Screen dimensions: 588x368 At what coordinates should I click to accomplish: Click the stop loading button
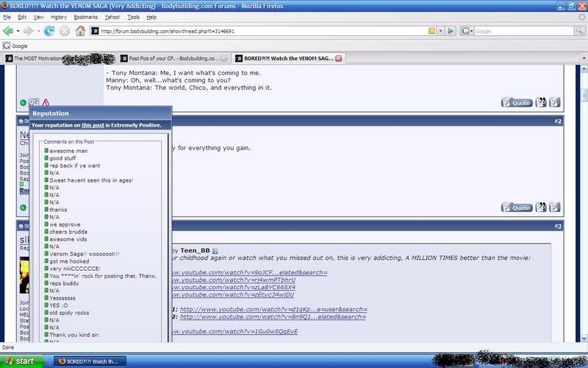[65, 31]
